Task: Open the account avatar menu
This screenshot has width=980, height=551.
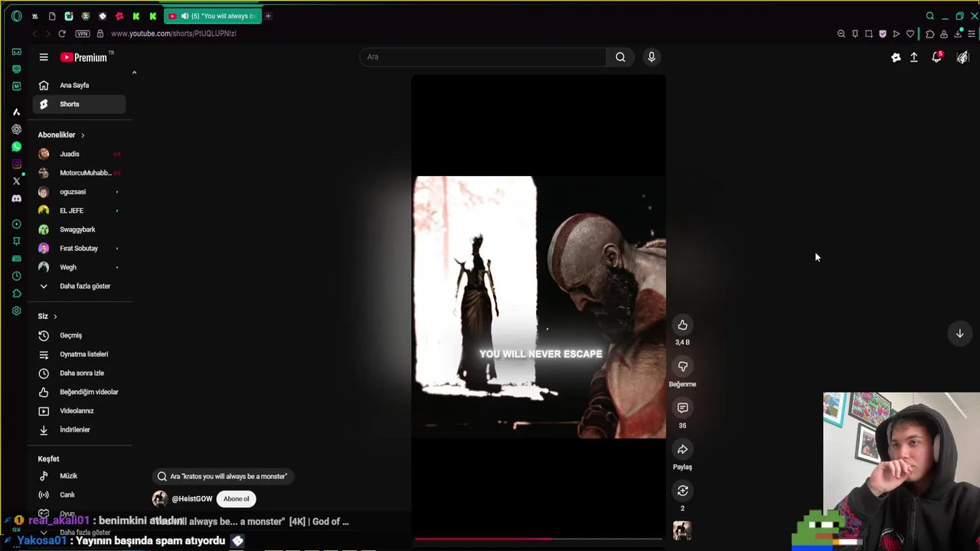Action: (x=962, y=57)
